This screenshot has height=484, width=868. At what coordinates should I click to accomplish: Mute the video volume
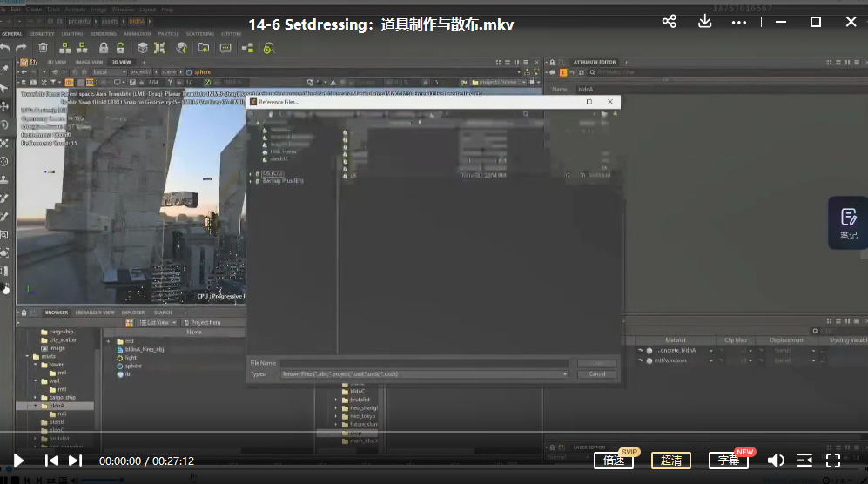pyautogui.click(x=775, y=460)
